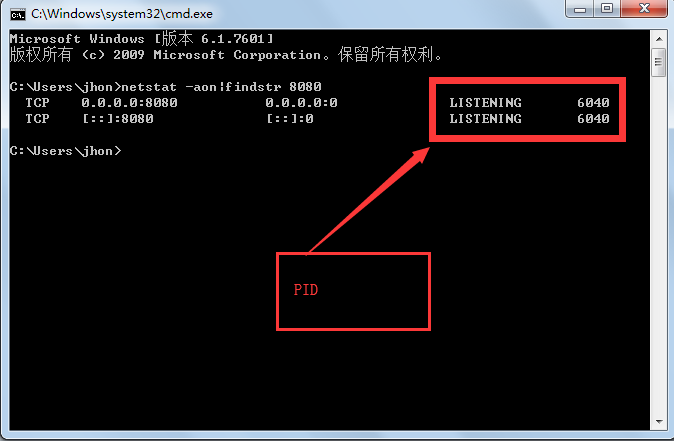Close the cmd.exe window
The image size is (674, 441).
click(x=644, y=9)
